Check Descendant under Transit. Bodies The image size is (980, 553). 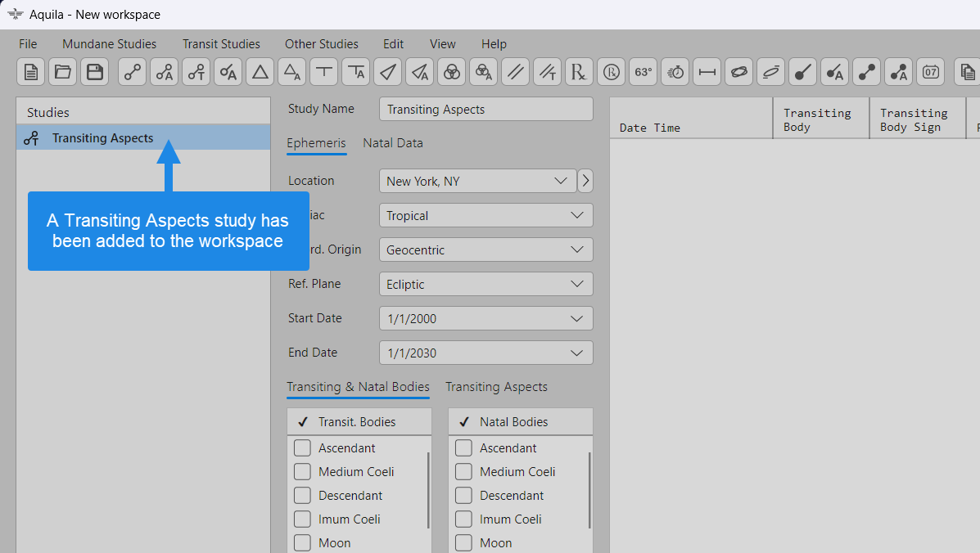(302, 496)
